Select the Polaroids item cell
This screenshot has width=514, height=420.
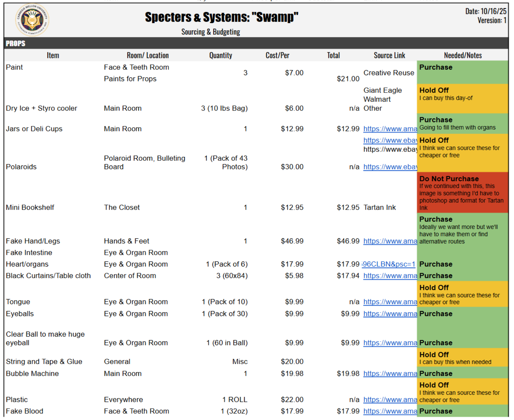21,167
